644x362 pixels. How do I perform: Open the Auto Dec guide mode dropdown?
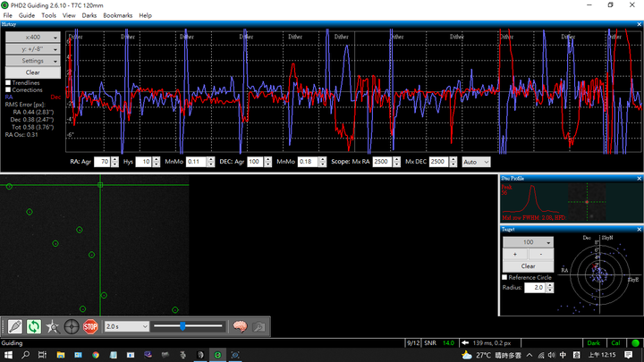[476, 162]
